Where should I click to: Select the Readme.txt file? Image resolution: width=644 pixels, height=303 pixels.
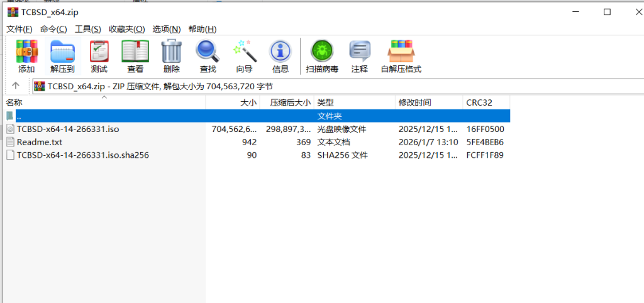coord(39,142)
